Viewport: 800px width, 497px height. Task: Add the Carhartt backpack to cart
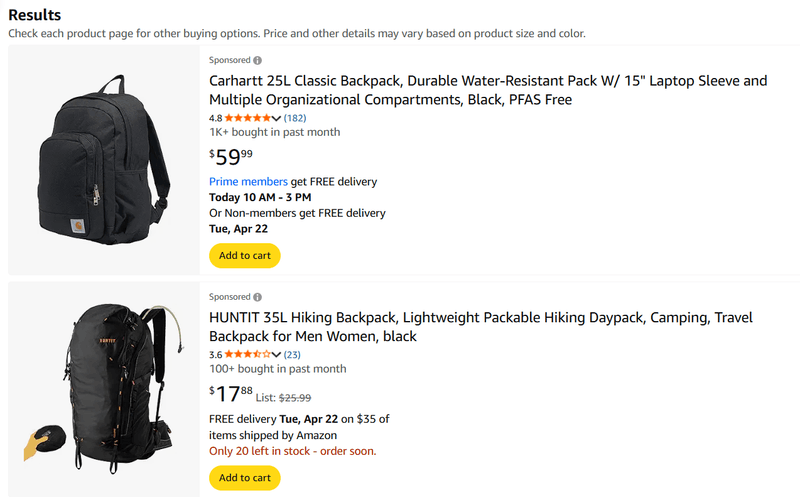pos(245,256)
